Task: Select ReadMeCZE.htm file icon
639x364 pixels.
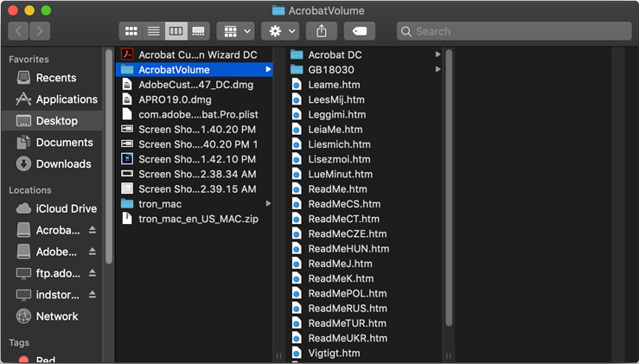Action: point(297,234)
